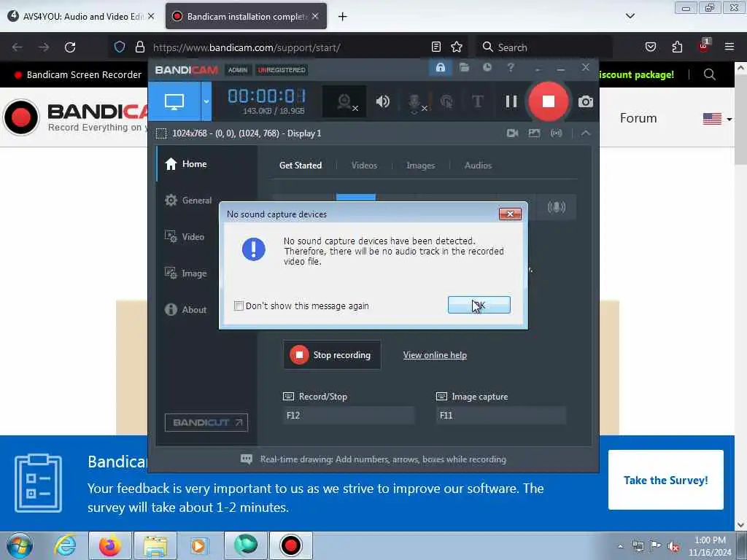Open Bandicam help question mark icon
Screen dimensions: 747x560
pyautogui.click(x=511, y=68)
